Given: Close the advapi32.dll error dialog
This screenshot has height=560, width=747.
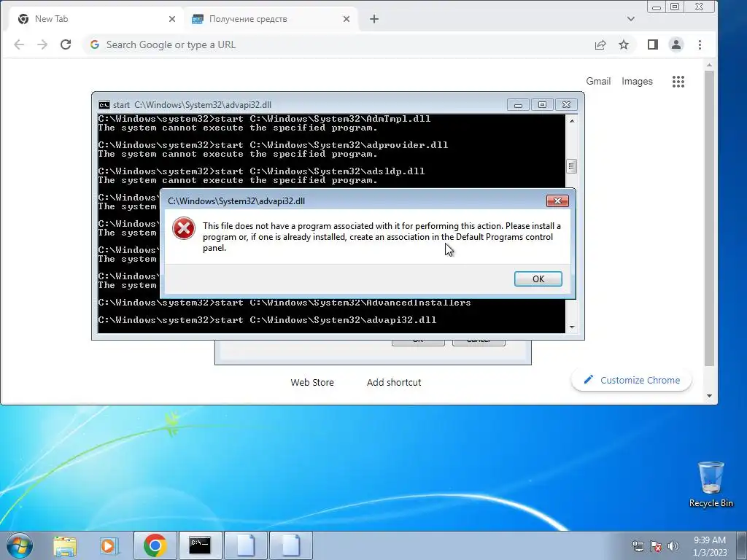Looking at the screenshot, I should coord(557,201).
